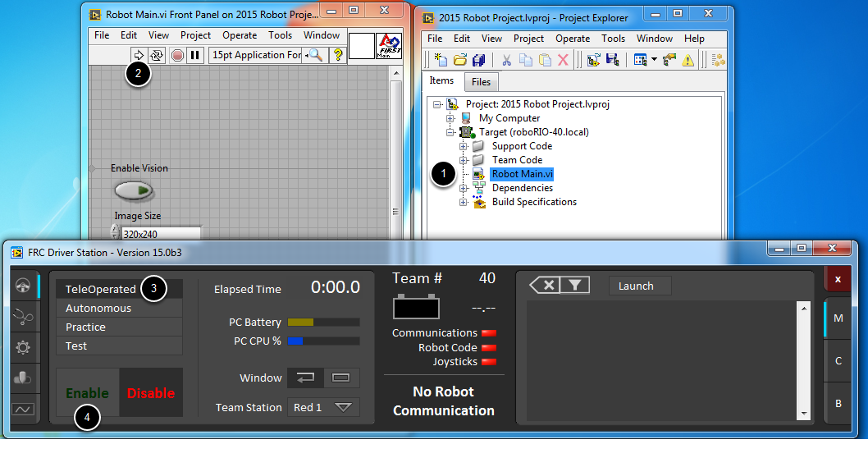
Task: Click the Find Project Items hand icon
Action: pyautogui.click(x=669, y=60)
